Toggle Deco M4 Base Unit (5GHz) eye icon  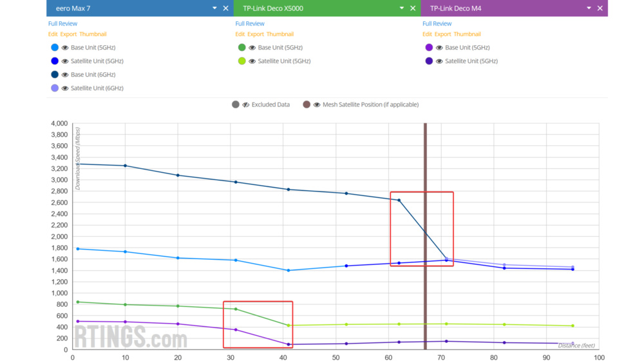pos(439,48)
